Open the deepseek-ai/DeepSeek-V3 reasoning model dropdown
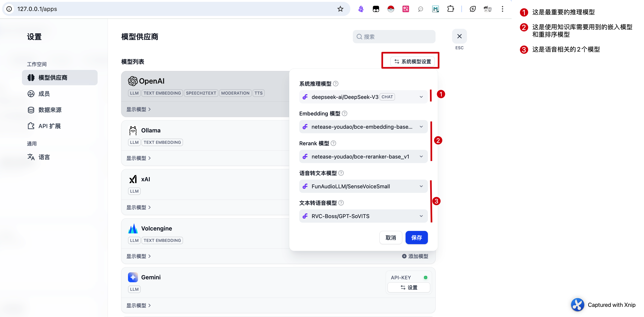This screenshot has width=644, height=317. 363,97
